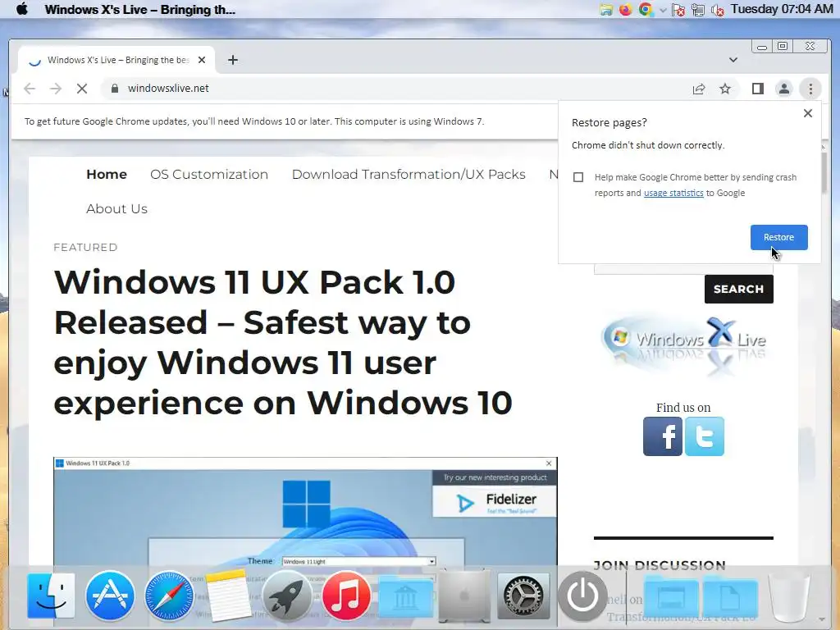Share this page using share icon
The height and width of the screenshot is (630, 840).
click(699, 89)
